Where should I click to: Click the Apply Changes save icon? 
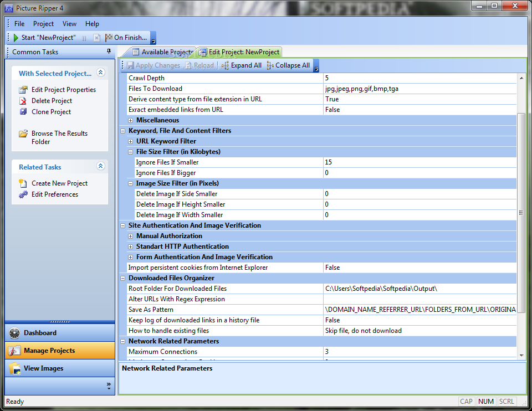click(x=130, y=65)
